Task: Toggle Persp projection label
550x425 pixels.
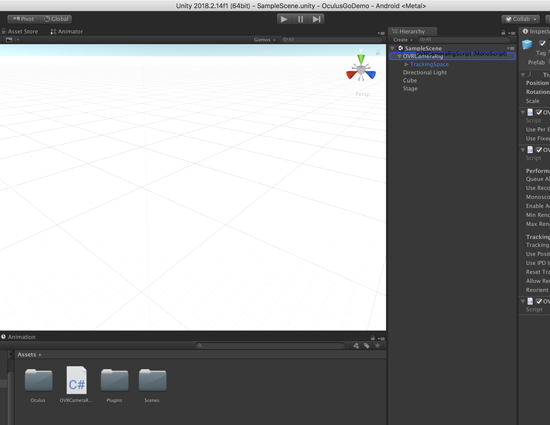Action: click(x=363, y=94)
